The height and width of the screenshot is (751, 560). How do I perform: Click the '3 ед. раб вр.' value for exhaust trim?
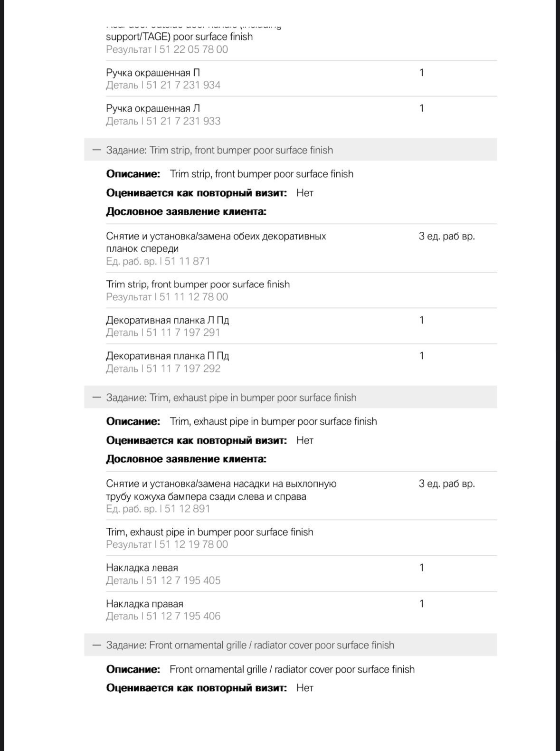[446, 484]
